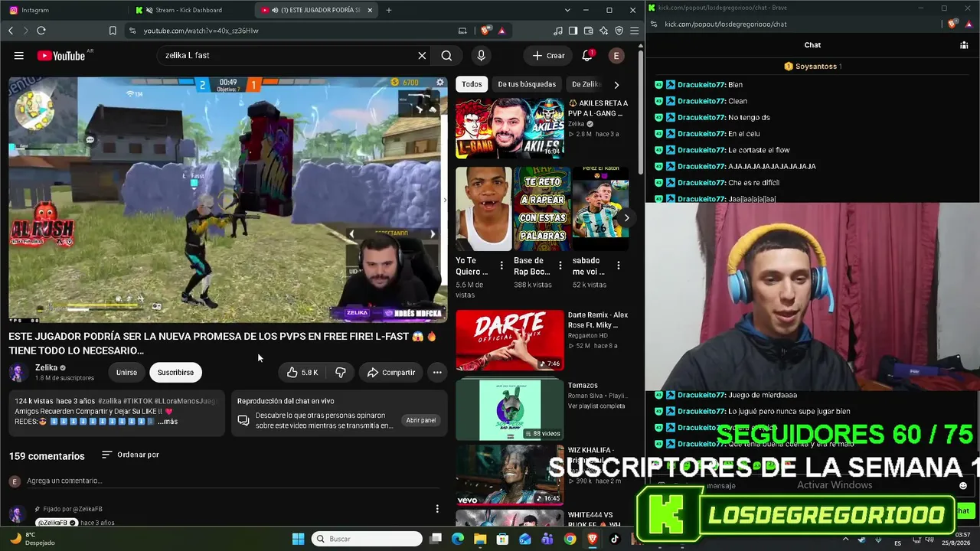Open the Zelika channel avatar
The width and height of the screenshot is (980, 551).
[x=18, y=373]
